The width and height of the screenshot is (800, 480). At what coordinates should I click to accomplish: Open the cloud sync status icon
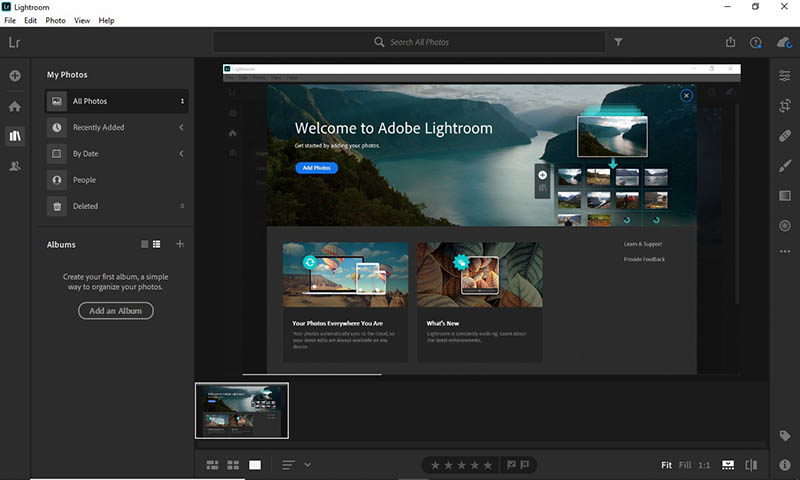[784, 42]
